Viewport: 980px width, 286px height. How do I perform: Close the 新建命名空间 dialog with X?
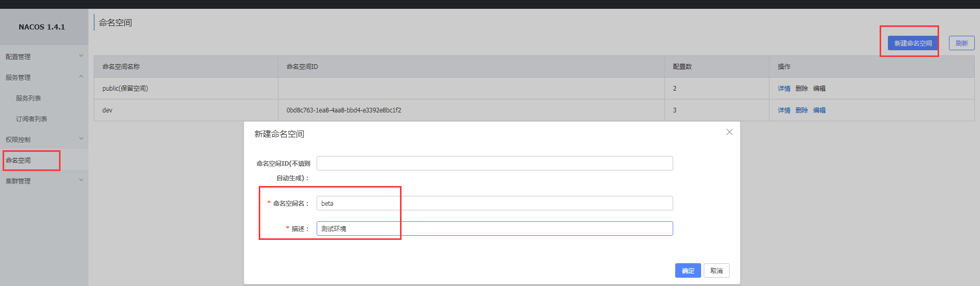click(x=730, y=132)
